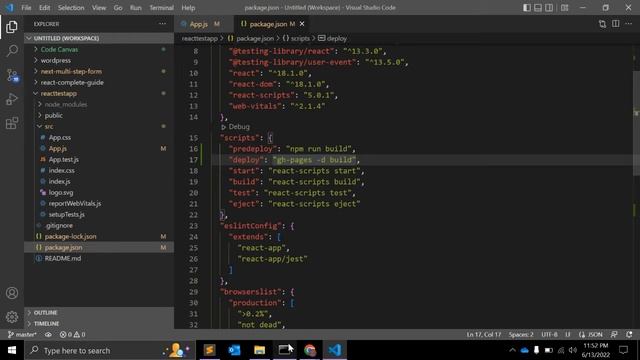Click Ln 17, Col 17 status item

[484, 334]
